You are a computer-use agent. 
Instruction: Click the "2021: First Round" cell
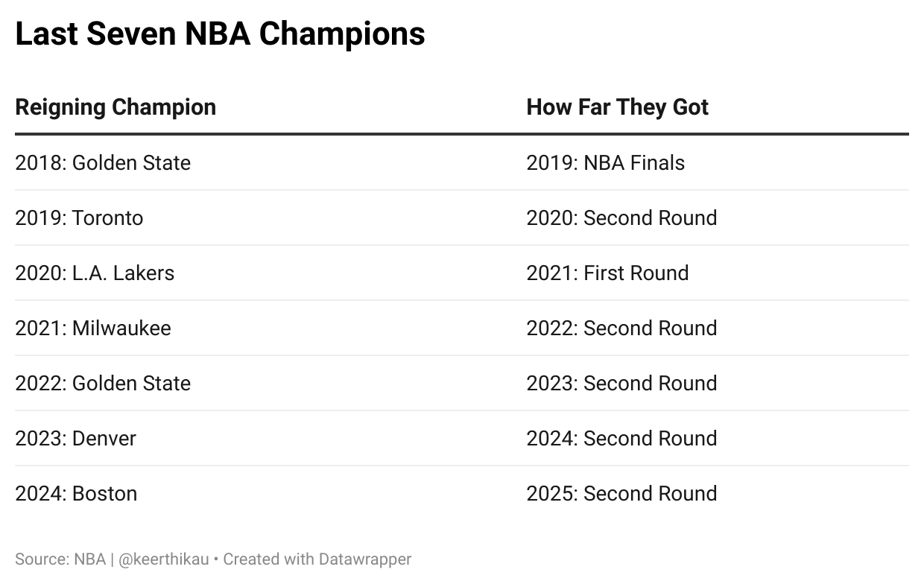(x=607, y=273)
